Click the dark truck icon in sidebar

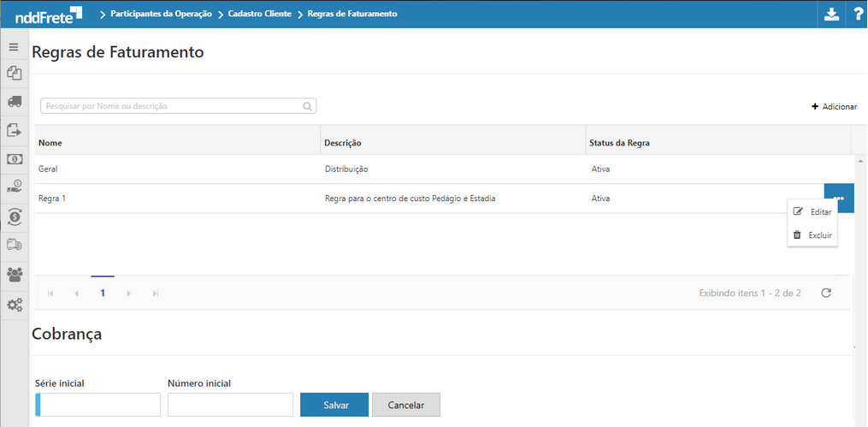[x=14, y=101]
